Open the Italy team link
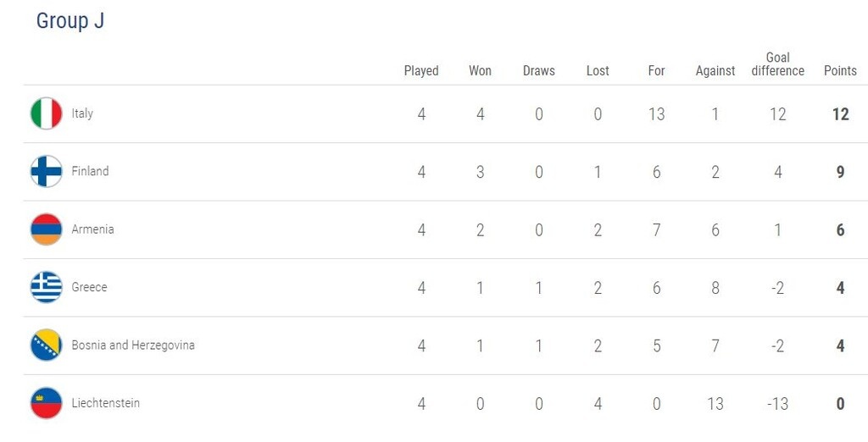The height and width of the screenshot is (442, 868). tap(82, 113)
